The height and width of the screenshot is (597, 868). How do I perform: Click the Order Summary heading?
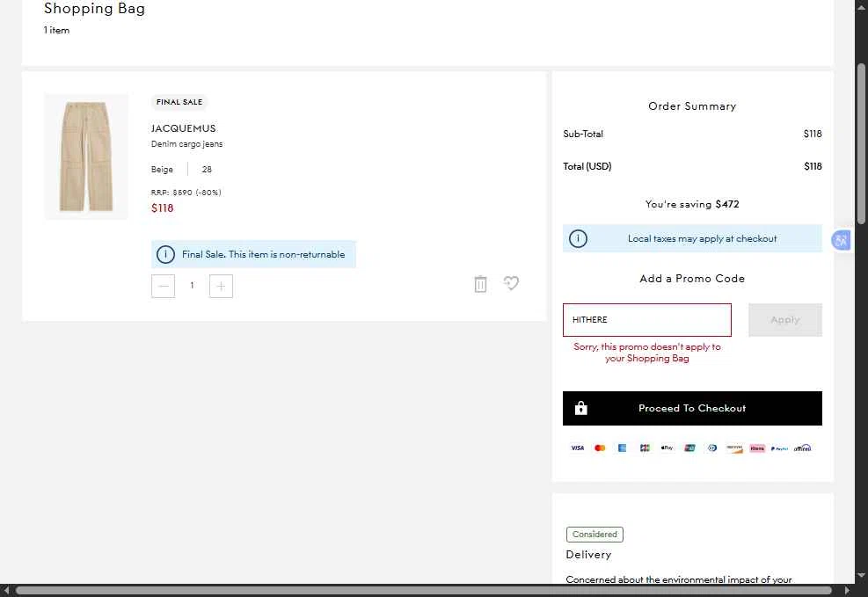(x=692, y=106)
